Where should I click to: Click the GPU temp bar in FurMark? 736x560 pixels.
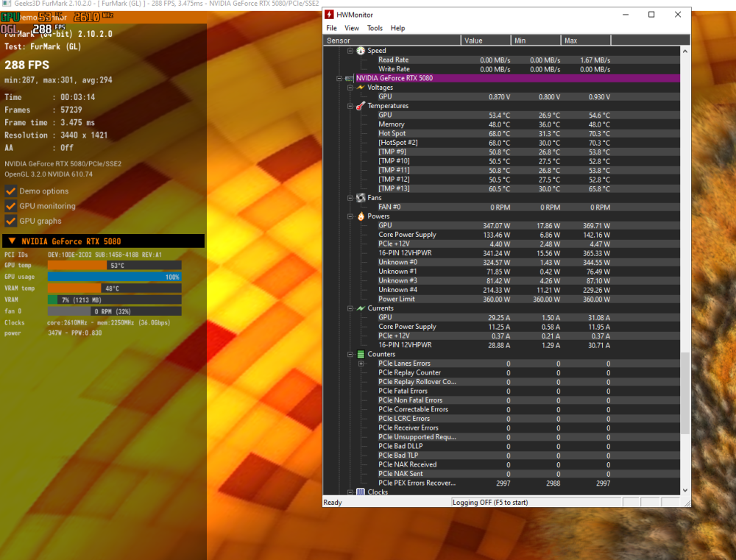tap(115, 265)
